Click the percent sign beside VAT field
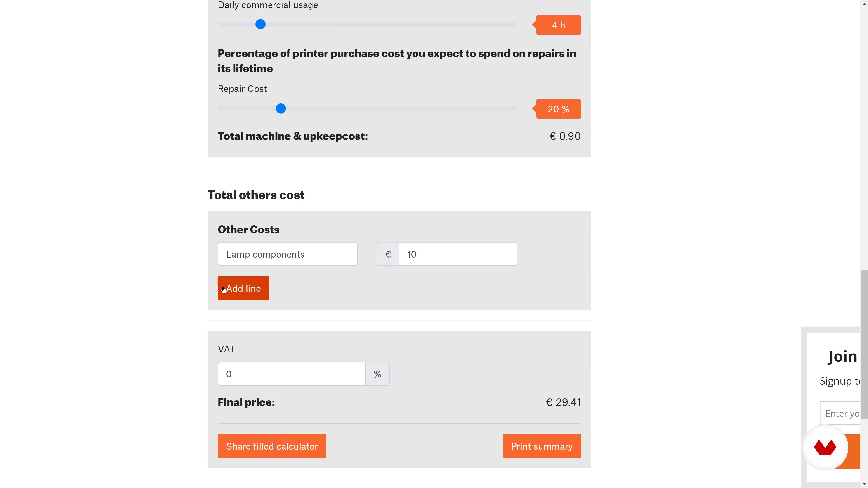Screen dimensions: 868x488 (x=377, y=374)
